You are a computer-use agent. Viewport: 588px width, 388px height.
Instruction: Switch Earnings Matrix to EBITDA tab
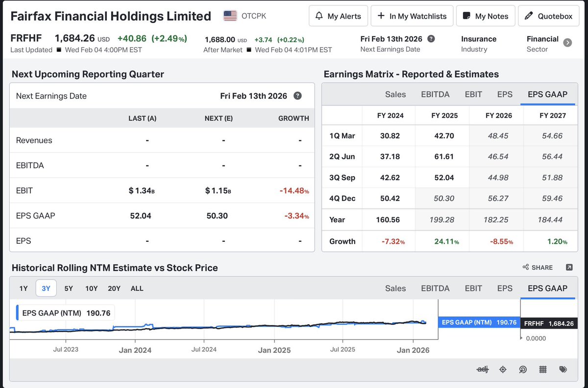pos(435,94)
